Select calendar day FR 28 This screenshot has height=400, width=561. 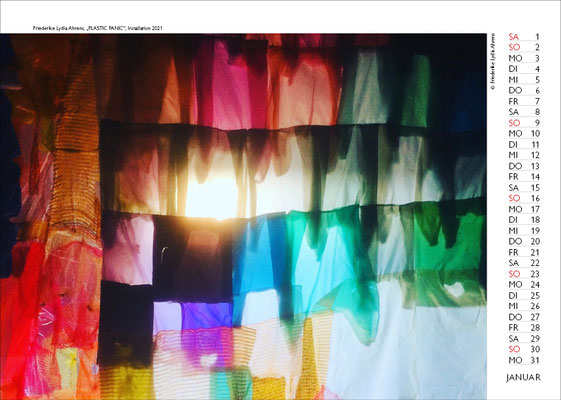click(x=524, y=328)
